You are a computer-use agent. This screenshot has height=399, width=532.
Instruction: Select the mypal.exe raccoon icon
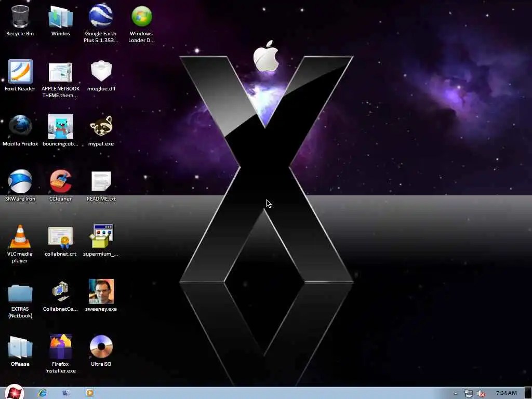pos(101,126)
